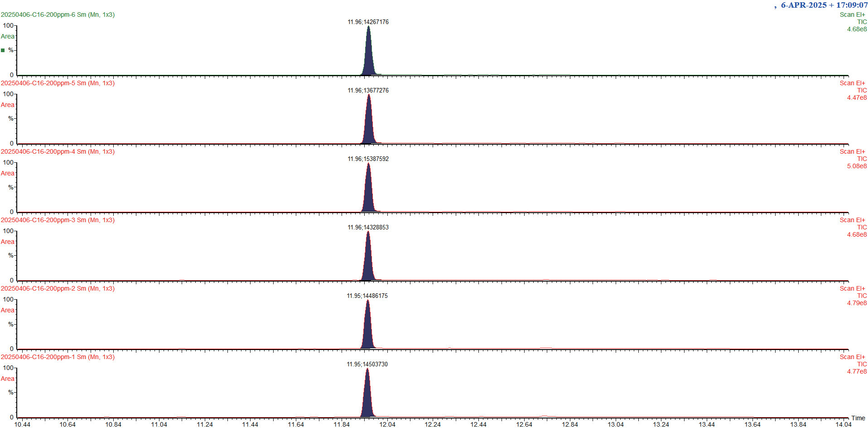Select the 200ppm-3 trace title
This screenshot has height=428, width=868.
point(58,220)
